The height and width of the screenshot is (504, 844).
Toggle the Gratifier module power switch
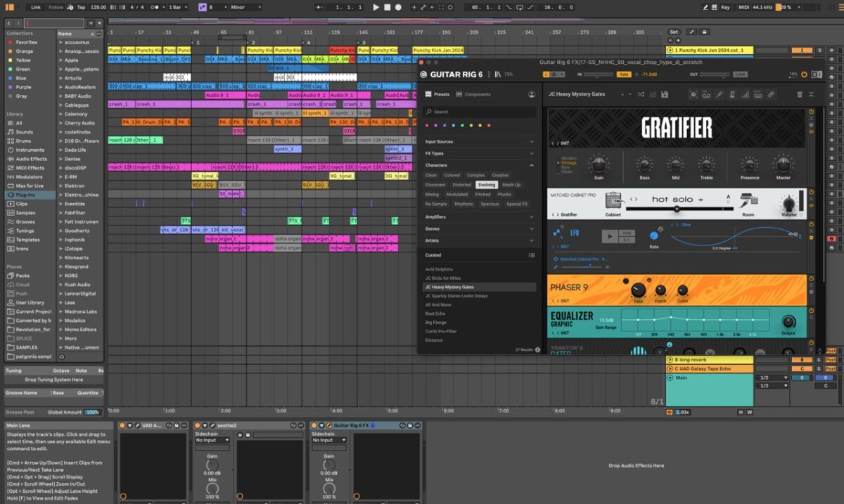click(x=811, y=112)
